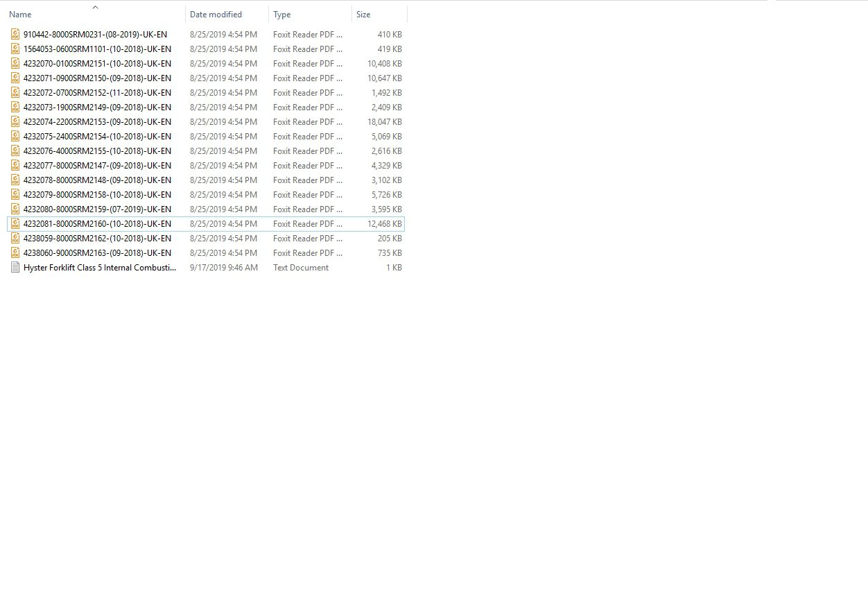The image size is (868, 602).
Task: Click PDF icon of 4232073-1900SRM2149 file
Action: pyautogui.click(x=15, y=107)
